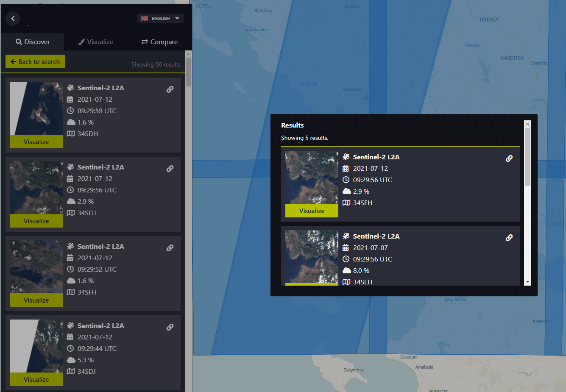This screenshot has height=392, width=566.
Task: Click the Back to search button
Action: 35,61
